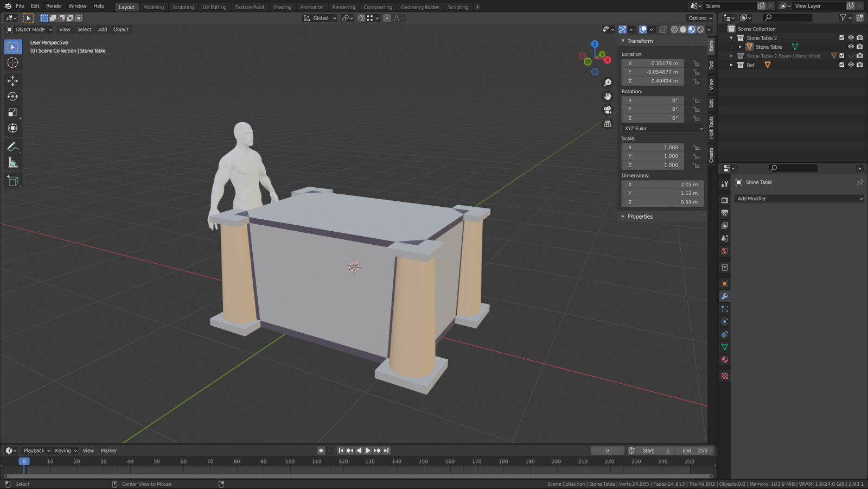Open the Global transform orientation dropdown

(x=320, y=18)
